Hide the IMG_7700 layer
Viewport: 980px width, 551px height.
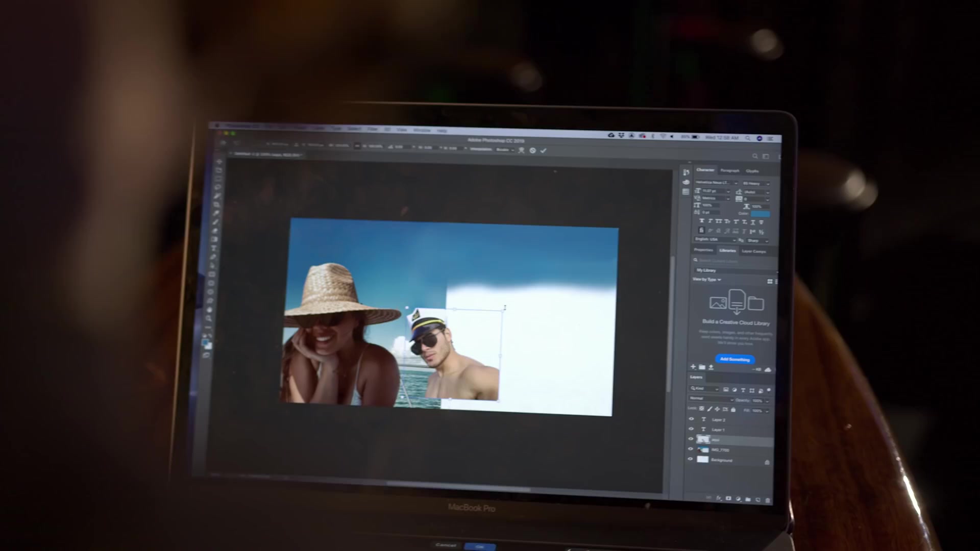pos(691,449)
